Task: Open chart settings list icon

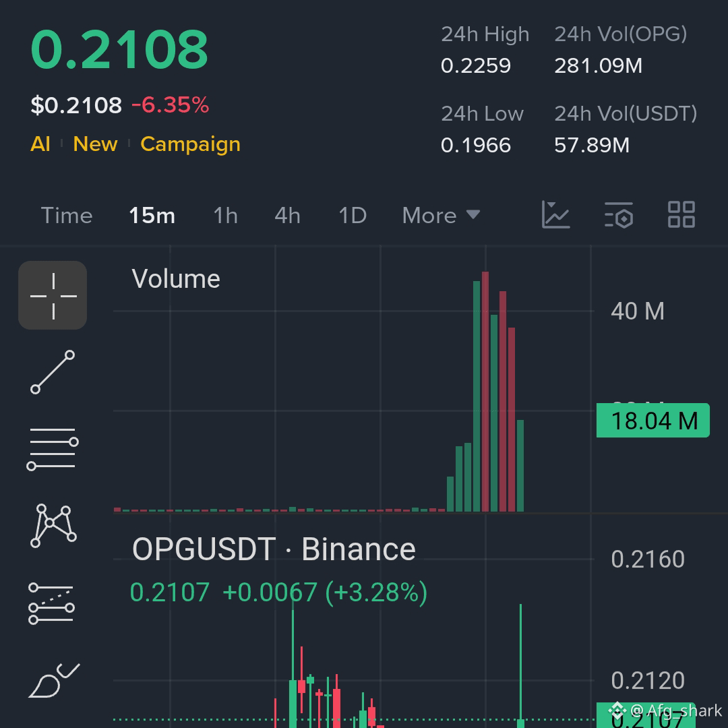Action: coord(619,215)
